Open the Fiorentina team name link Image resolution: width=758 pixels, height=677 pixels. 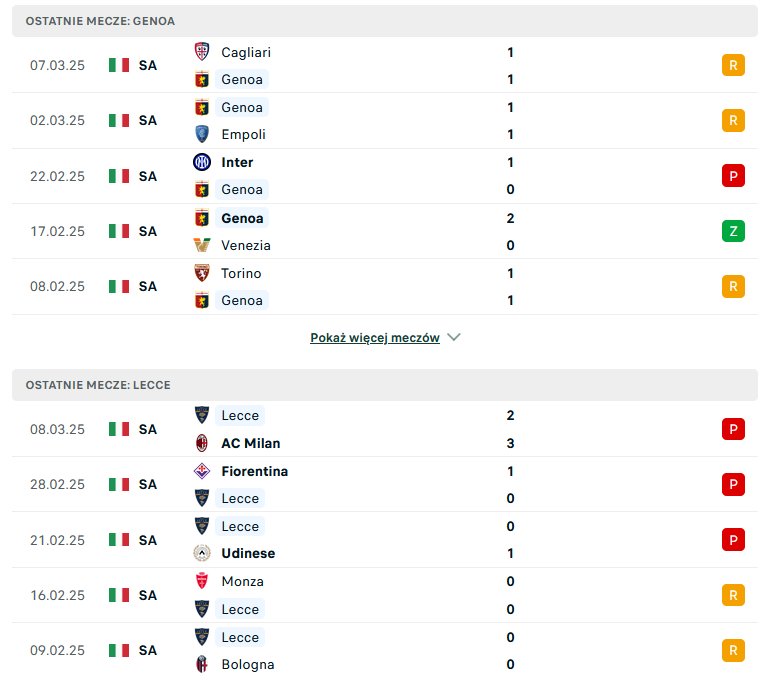click(254, 471)
